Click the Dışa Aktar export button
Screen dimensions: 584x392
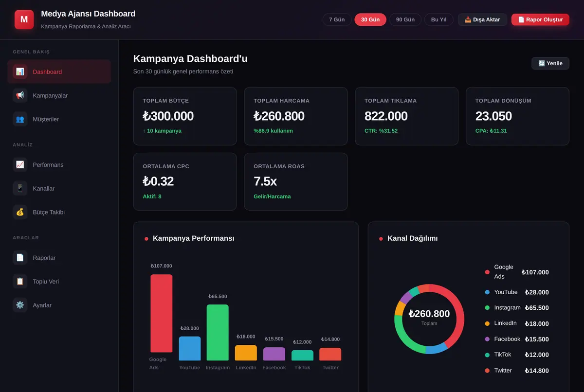tap(482, 19)
